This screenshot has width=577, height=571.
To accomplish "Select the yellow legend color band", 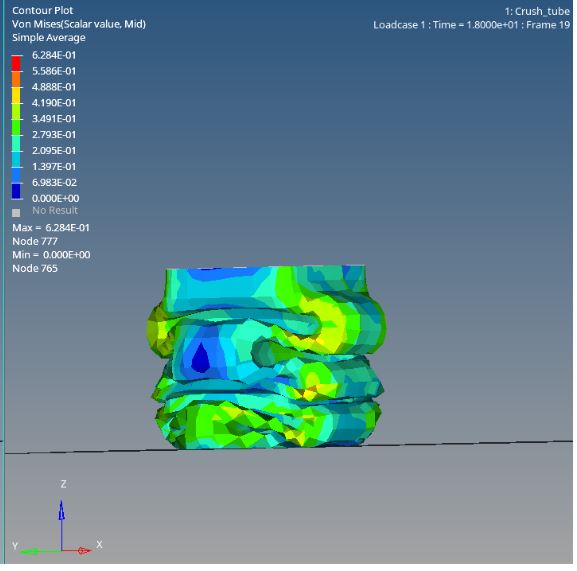I will tap(16, 95).
